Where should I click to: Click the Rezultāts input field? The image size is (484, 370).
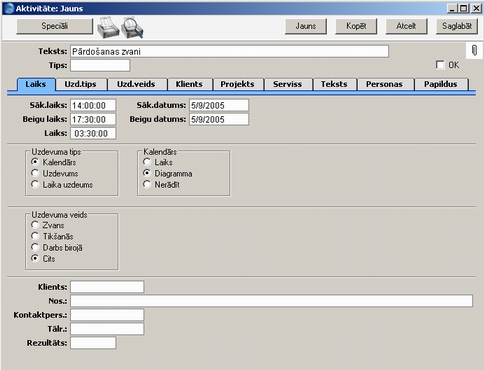tap(93, 343)
